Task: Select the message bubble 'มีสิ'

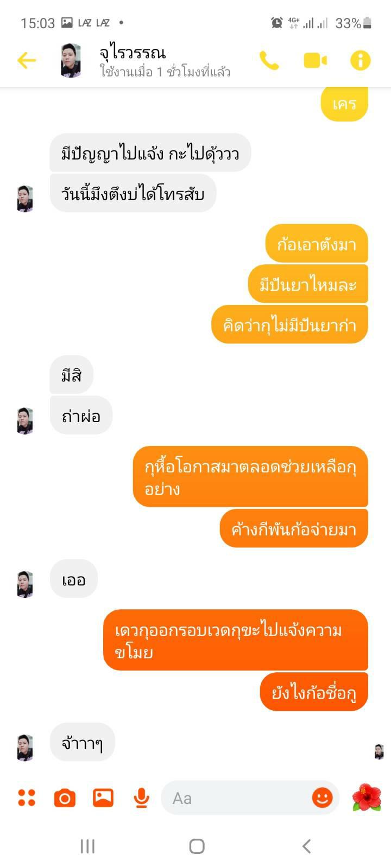Action: (x=72, y=375)
